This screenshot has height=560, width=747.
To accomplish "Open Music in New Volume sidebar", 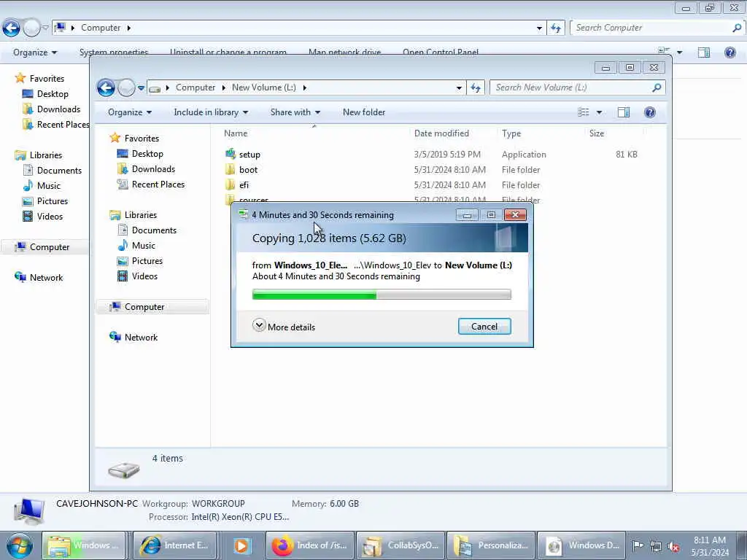I will 144,246.
